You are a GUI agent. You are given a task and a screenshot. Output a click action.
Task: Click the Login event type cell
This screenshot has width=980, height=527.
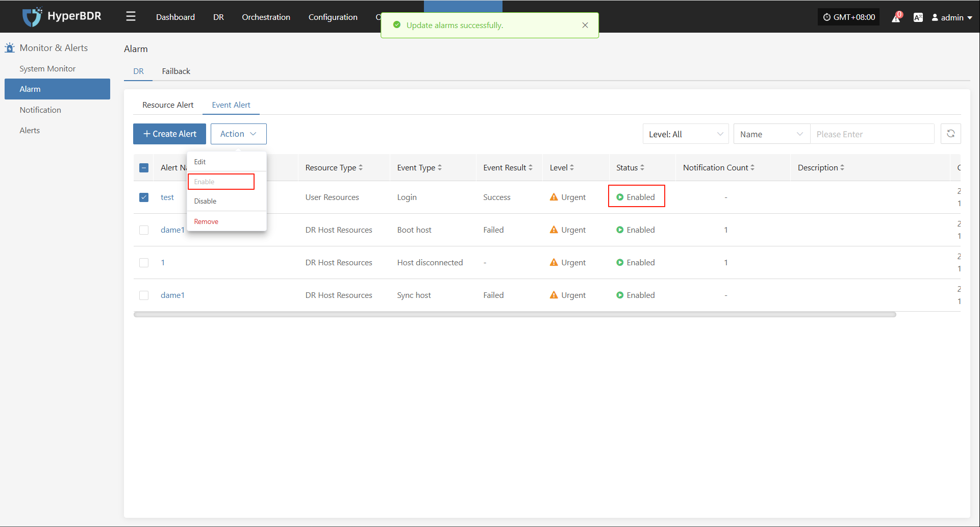(x=407, y=197)
